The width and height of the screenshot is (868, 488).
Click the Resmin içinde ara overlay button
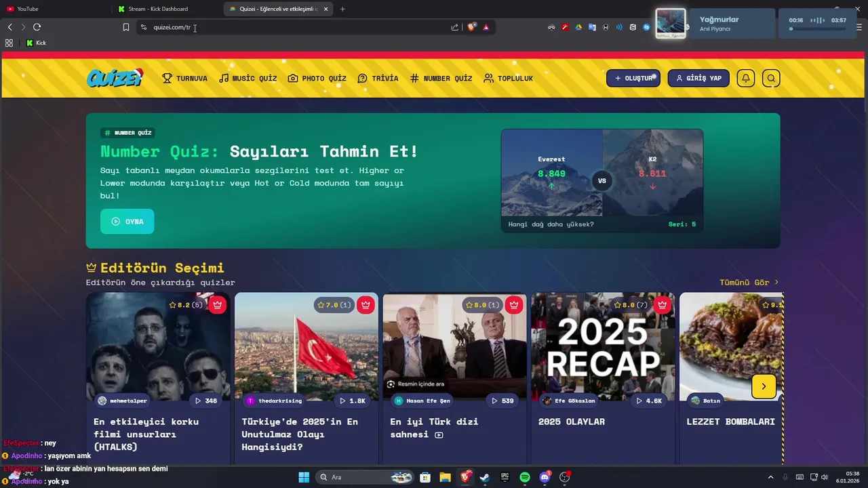click(x=416, y=384)
